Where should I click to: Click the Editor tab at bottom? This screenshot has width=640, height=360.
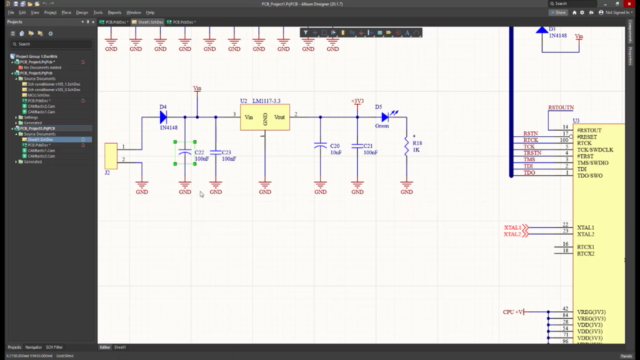pyautogui.click(x=105, y=347)
